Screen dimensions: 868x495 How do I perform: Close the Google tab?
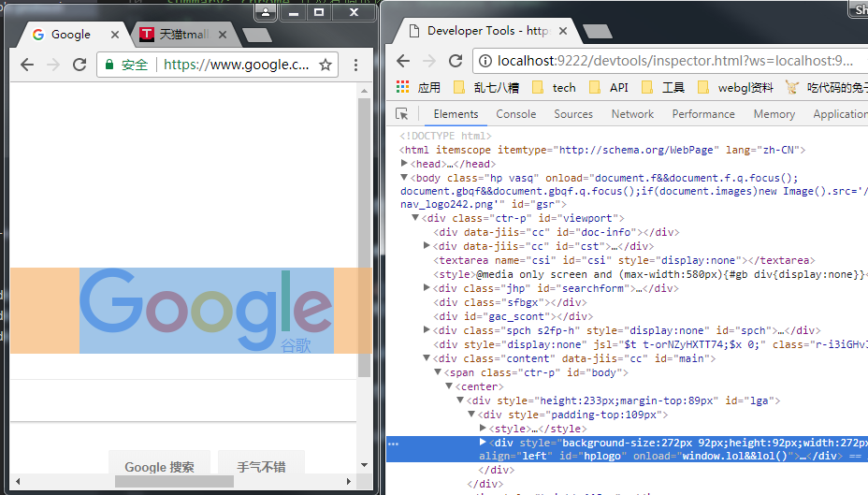click(x=115, y=35)
